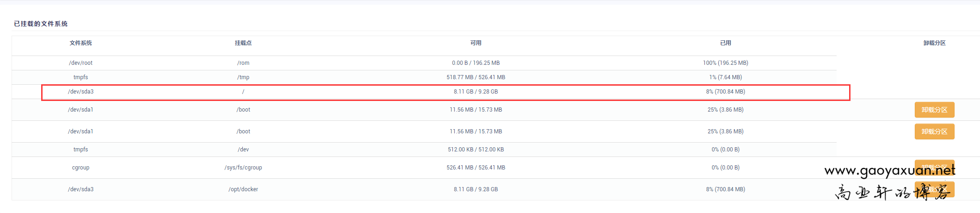The height and width of the screenshot is (213, 980).
Task: Select /dev/sda3 in the red highlighted row
Action: [80, 92]
